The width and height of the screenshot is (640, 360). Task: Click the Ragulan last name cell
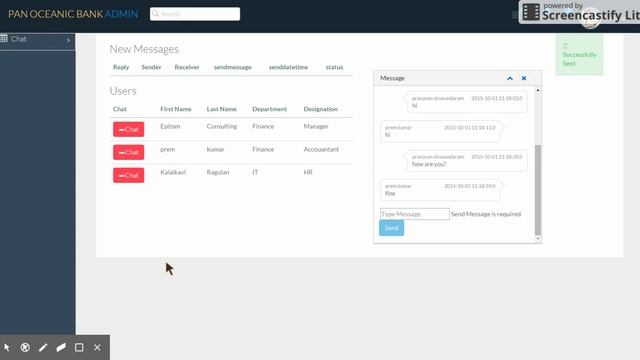(218, 172)
